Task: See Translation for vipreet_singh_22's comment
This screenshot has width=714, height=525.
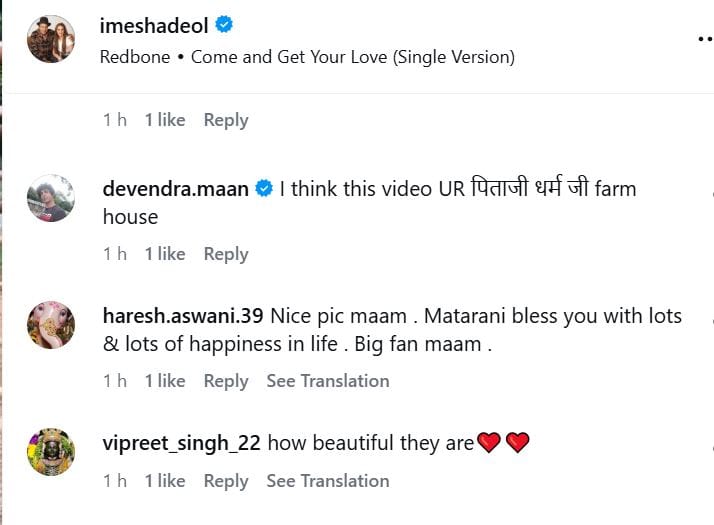Action: pyautogui.click(x=327, y=481)
